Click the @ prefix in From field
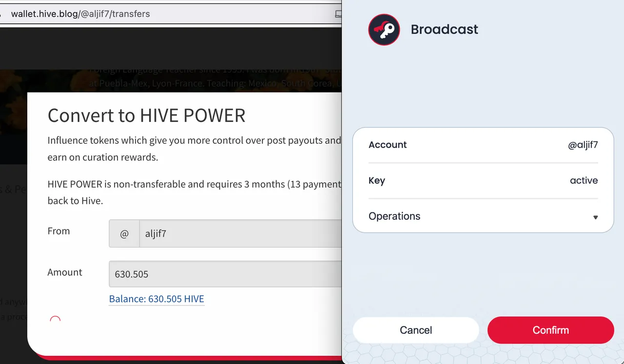 124,233
